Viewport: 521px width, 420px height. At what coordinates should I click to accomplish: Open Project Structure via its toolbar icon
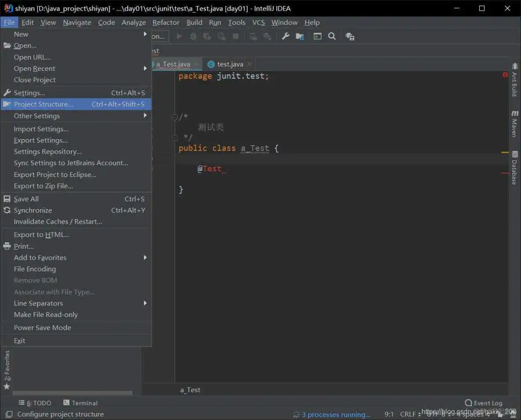click(300, 37)
